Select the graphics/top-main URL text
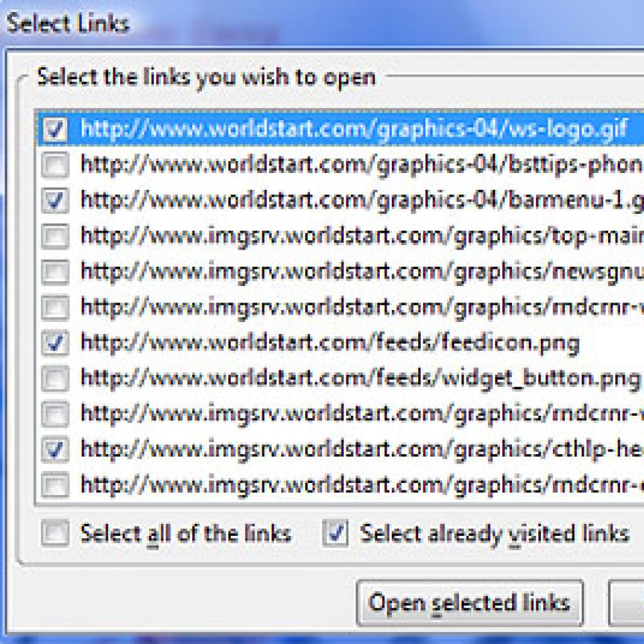 pos(362,236)
